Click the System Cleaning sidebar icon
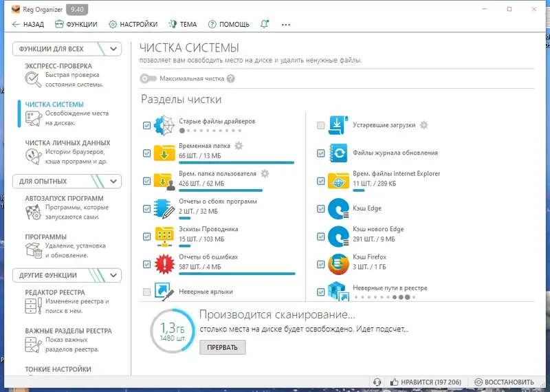The image size is (550, 392). tap(33, 118)
